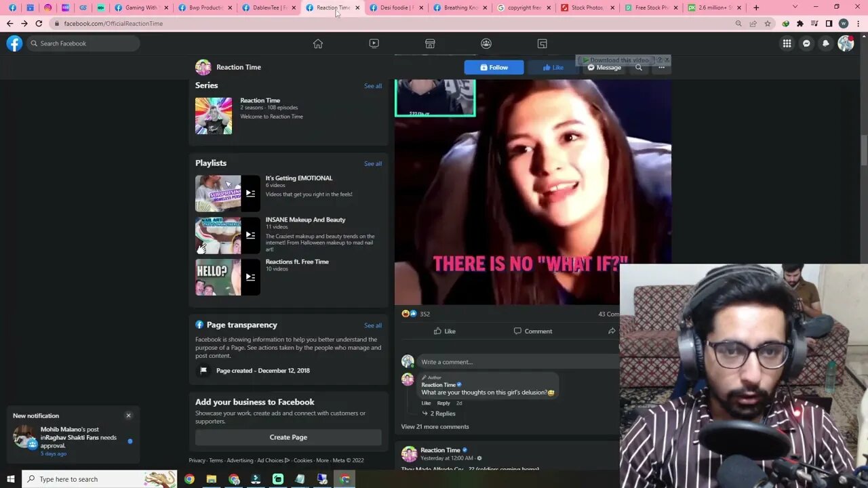
Task: Open File Explorer from the taskbar
Action: [212, 479]
